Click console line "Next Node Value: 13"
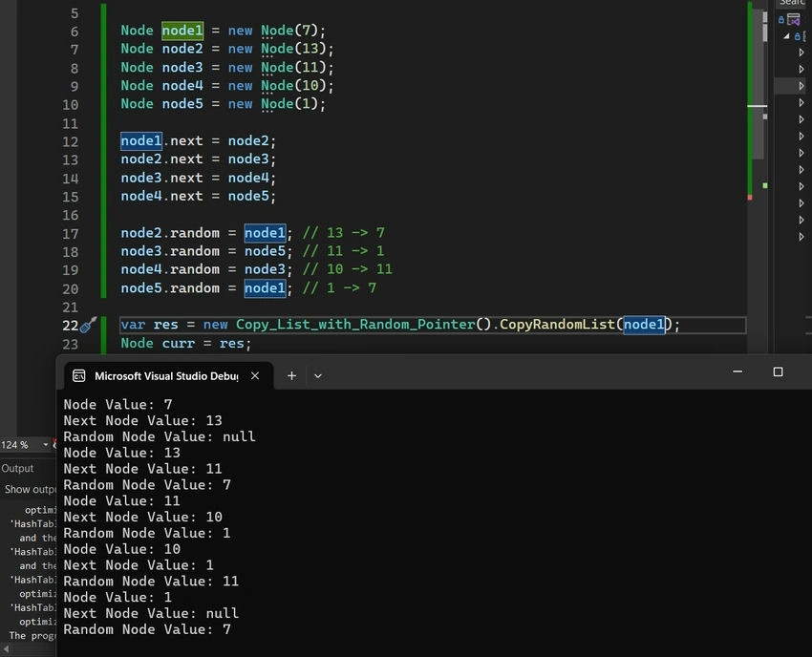812x657 pixels. coord(142,420)
